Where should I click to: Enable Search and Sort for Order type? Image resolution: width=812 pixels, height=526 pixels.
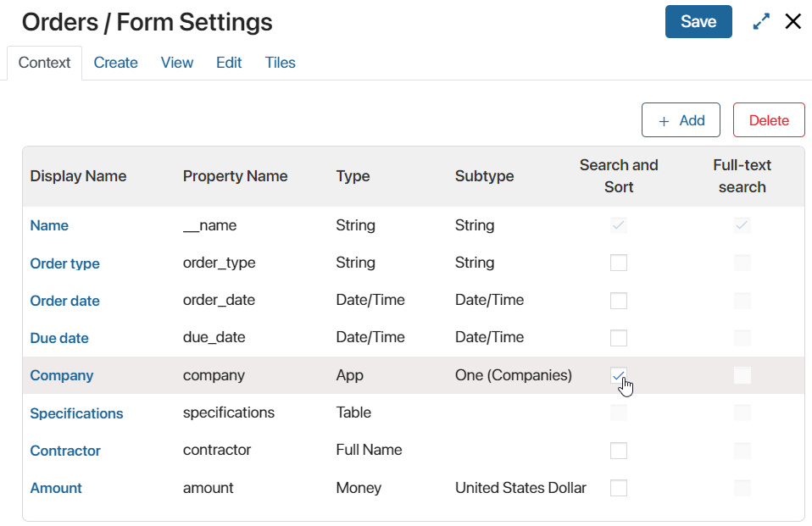tap(618, 263)
